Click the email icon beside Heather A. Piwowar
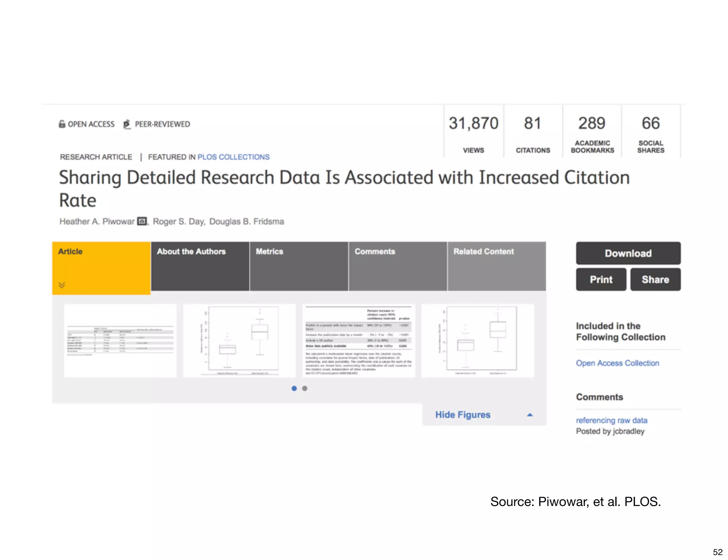The width and height of the screenshot is (728, 560). coord(142,221)
